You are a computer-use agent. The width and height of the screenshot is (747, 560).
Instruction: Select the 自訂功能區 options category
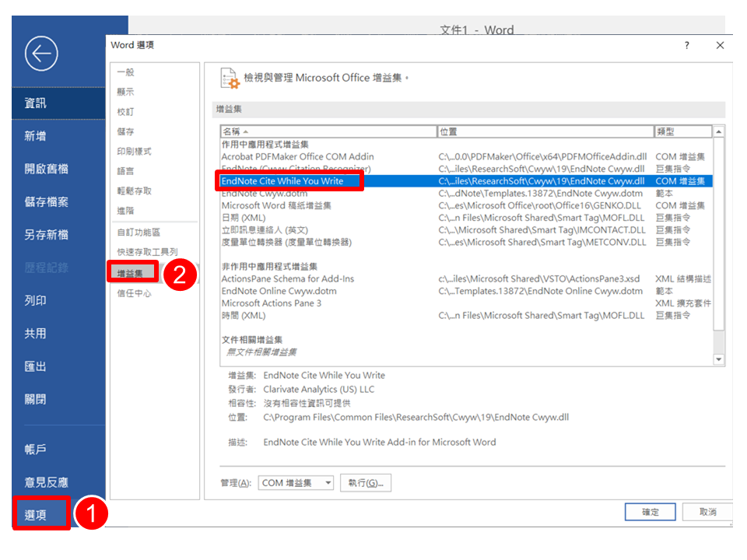coord(154,233)
